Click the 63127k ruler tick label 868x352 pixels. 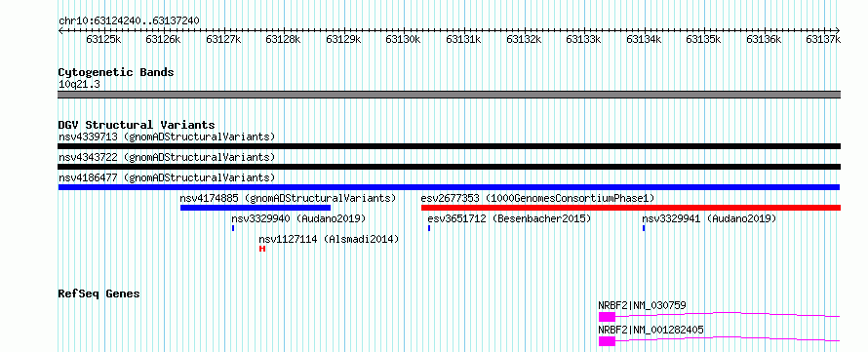tap(223, 39)
